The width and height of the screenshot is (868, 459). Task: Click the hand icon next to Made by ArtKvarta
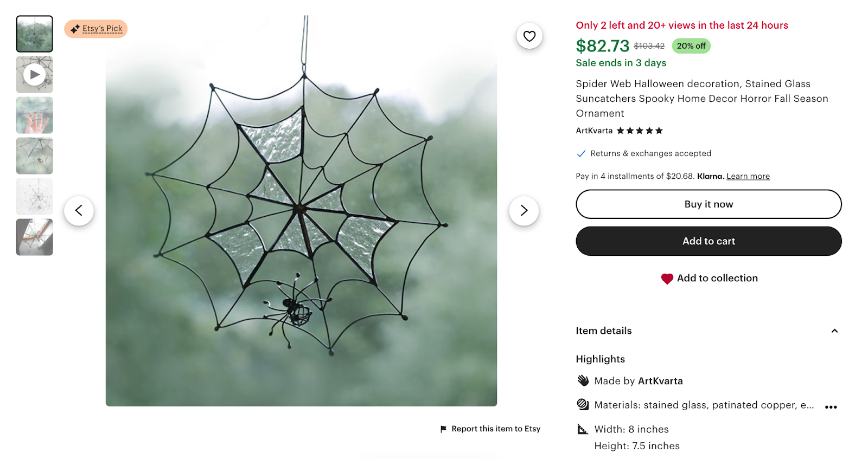tap(582, 380)
